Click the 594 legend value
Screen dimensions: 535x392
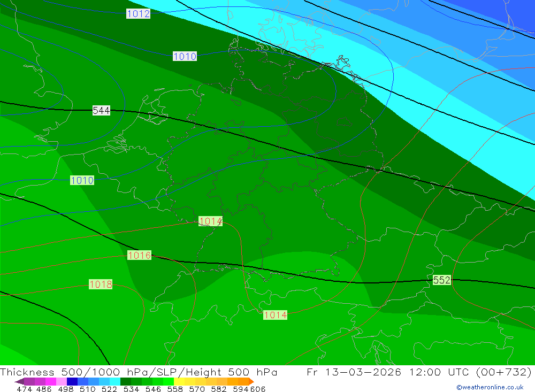(x=241, y=389)
